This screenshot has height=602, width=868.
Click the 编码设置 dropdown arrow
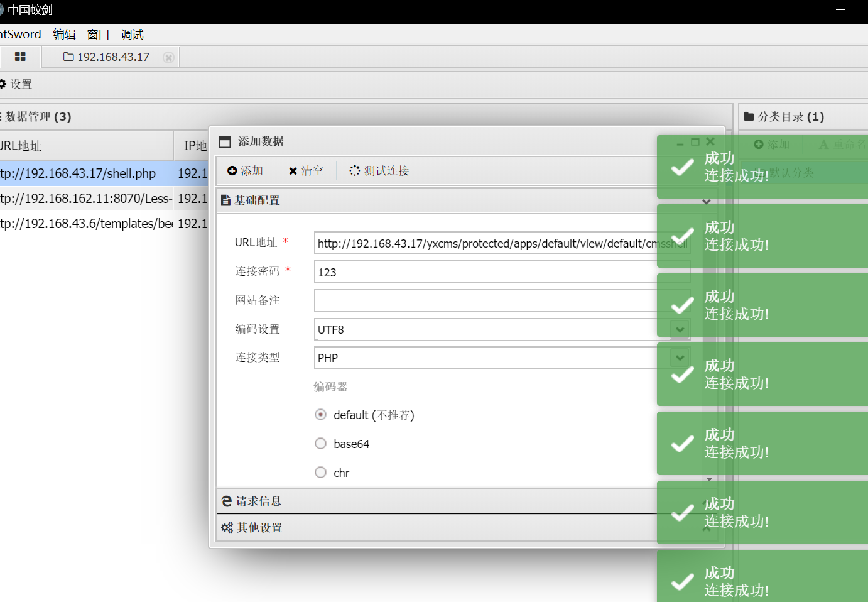pyautogui.click(x=680, y=329)
